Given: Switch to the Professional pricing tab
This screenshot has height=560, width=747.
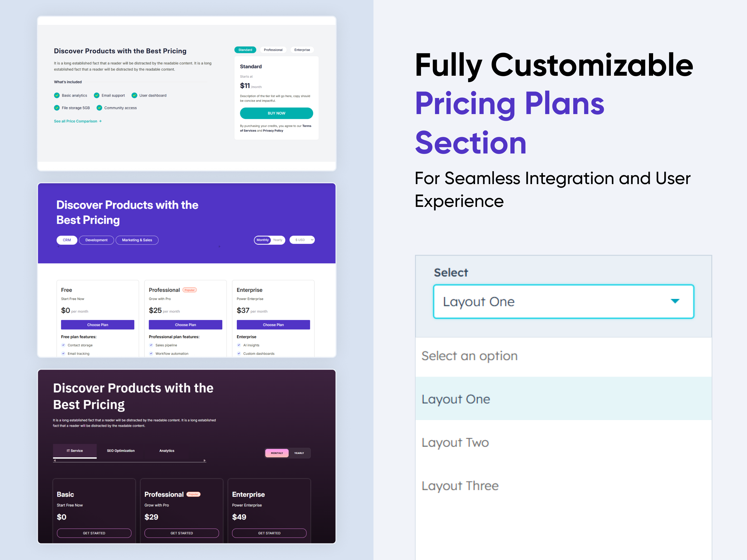Looking at the screenshot, I should [x=273, y=50].
